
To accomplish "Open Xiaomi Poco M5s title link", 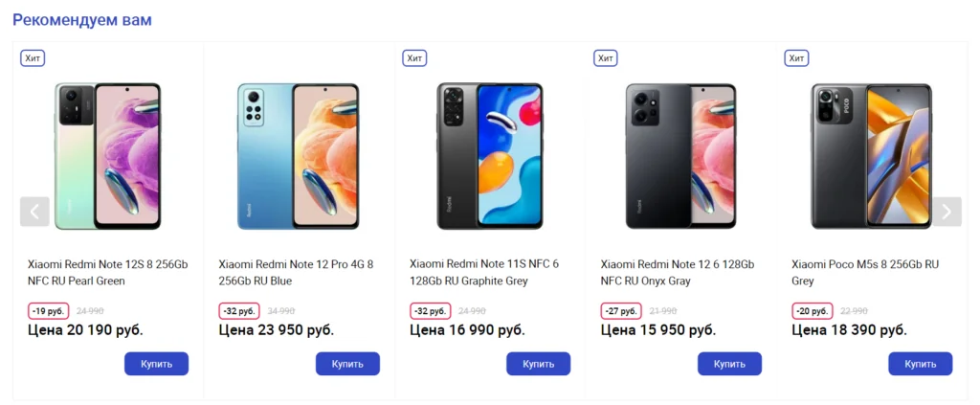I will 865,273.
